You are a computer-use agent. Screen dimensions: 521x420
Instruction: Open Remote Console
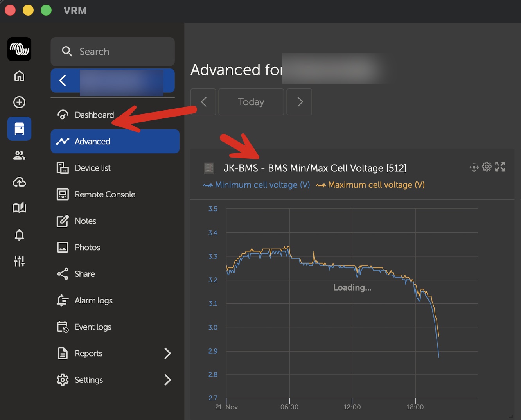(115, 194)
